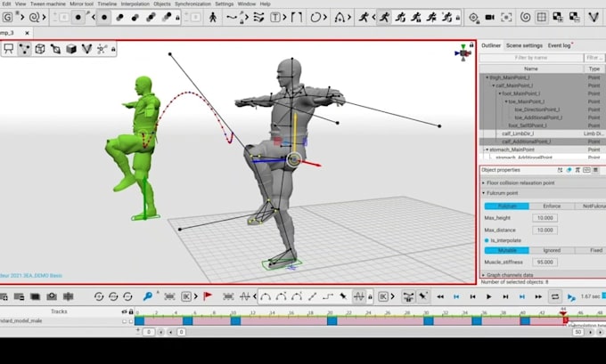Click the T text box icon
The image size is (606, 364).
274,18
